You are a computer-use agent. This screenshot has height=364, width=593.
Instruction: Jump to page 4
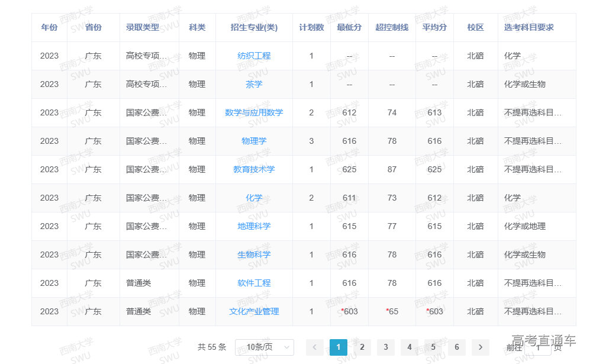[x=410, y=347]
